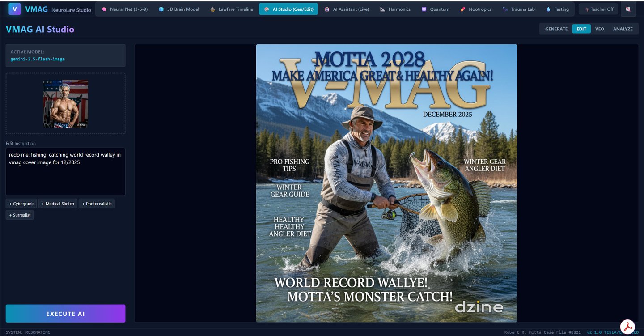Click the uploaded source image thumbnail
644x336 pixels.
(x=65, y=104)
